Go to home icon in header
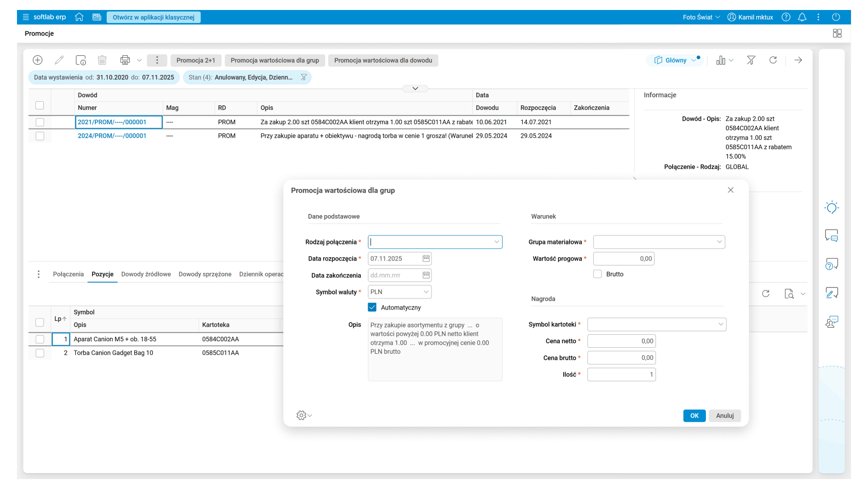This screenshot has height=497, width=868. [79, 17]
